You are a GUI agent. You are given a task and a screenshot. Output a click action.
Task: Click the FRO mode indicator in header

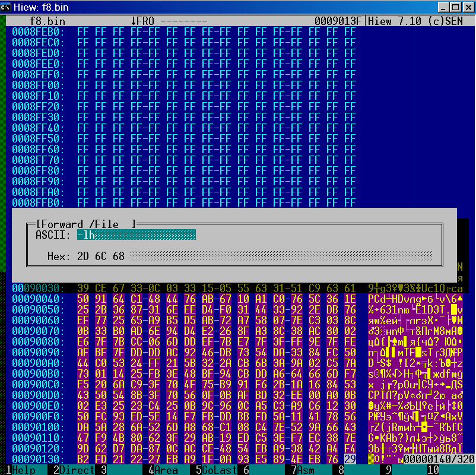pyautogui.click(x=142, y=21)
